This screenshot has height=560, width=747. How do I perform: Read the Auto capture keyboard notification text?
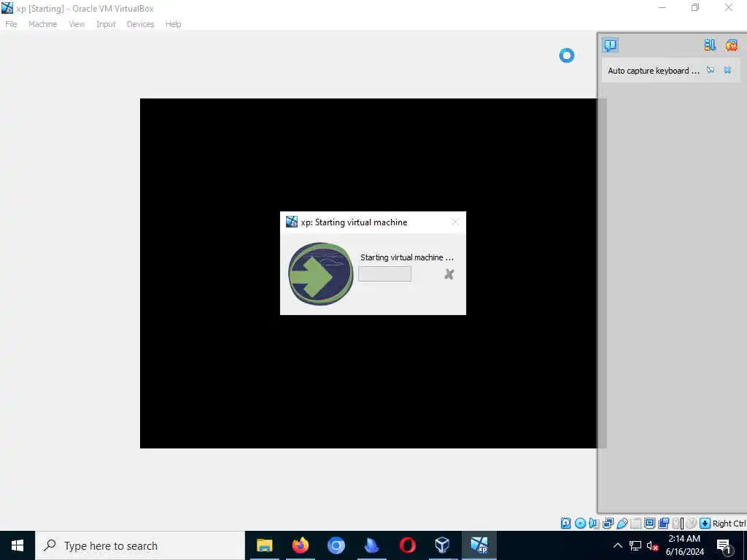[653, 71]
